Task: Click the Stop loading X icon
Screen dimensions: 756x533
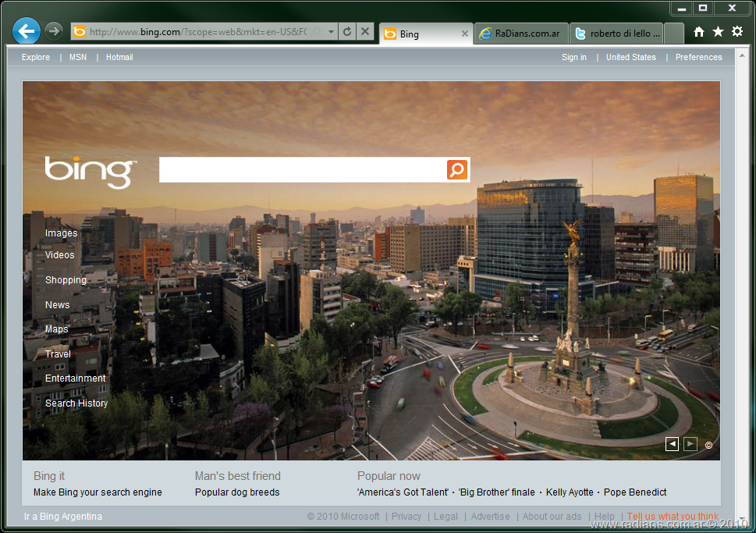Action: point(365,32)
